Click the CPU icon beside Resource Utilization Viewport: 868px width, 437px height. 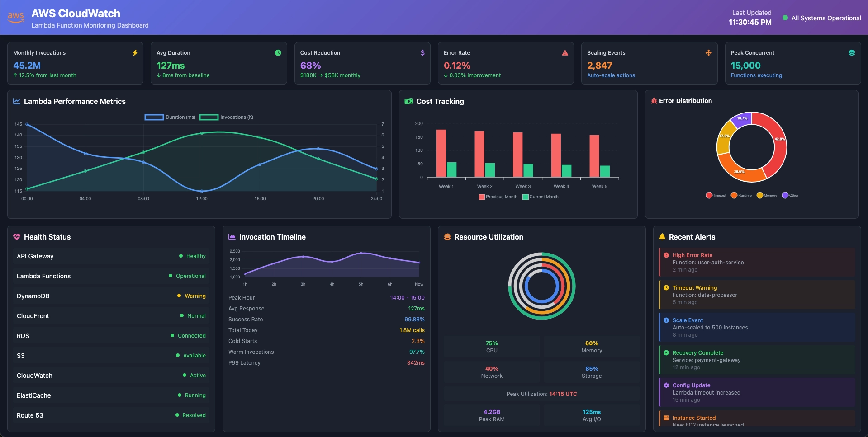tap(446, 236)
